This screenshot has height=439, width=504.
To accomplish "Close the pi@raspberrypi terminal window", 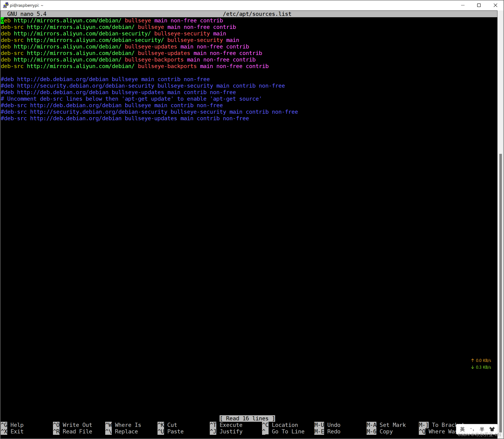I will [495, 5].
